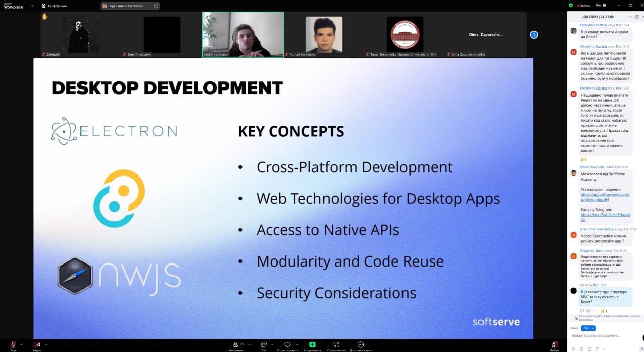The image size is (644, 352).
Task: Click the green encryption shield icon
Action: click(x=571, y=5)
